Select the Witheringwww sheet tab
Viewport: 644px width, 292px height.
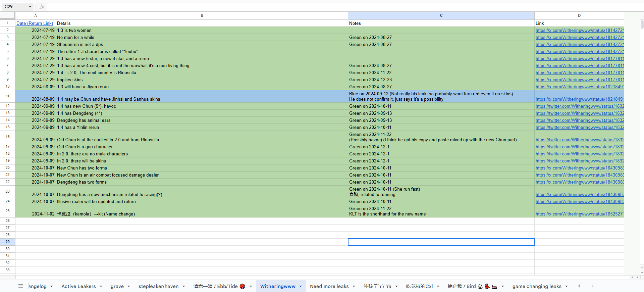278,286
